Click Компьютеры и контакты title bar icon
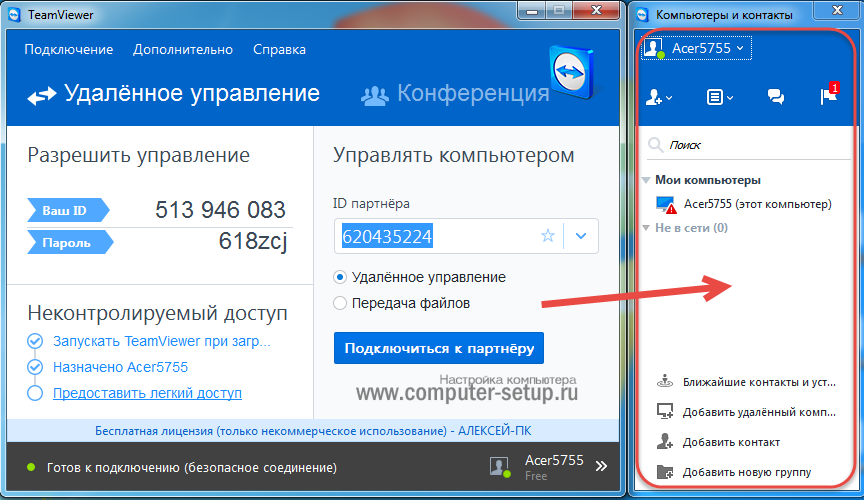This screenshot has width=864, height=500. coord(642,15)
